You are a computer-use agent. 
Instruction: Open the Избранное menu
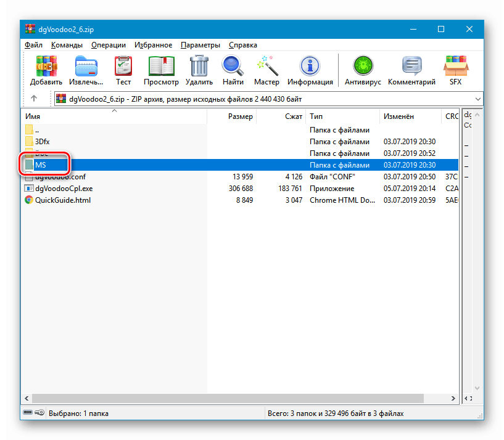(x=154, y=45)
